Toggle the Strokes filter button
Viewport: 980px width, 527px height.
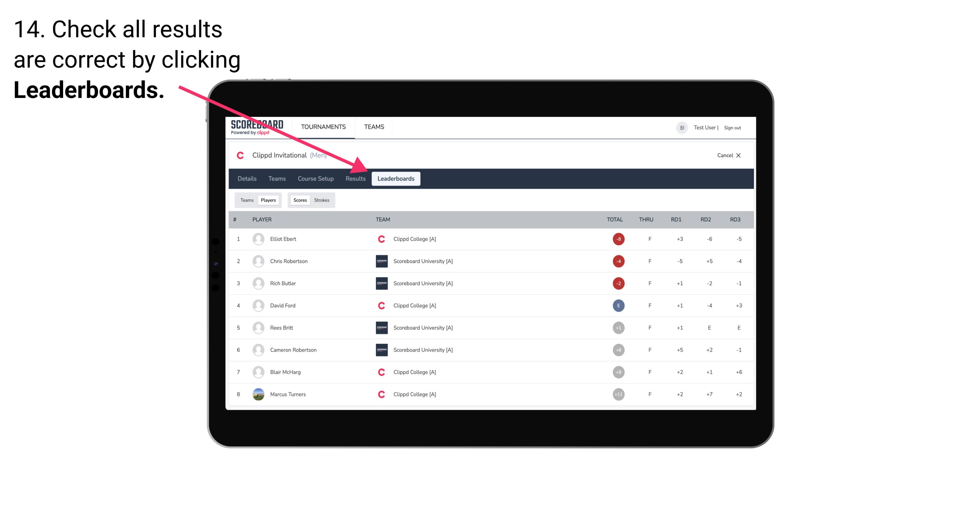click(x=321, y=200)
